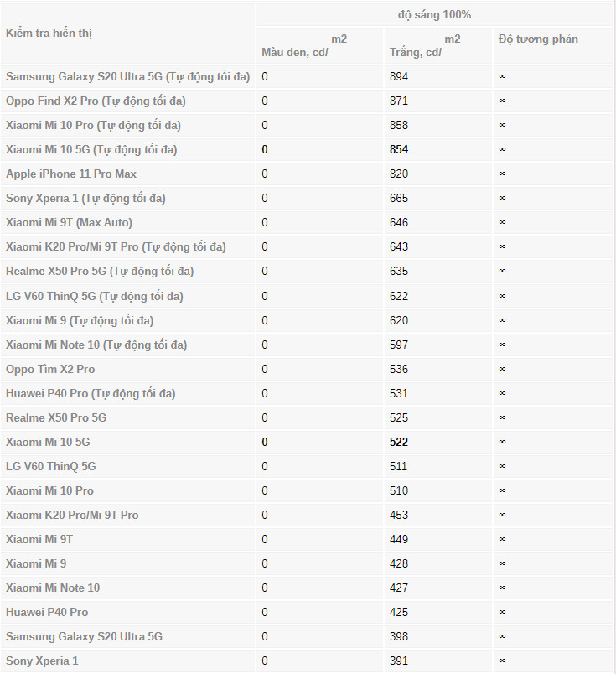
Task: Click the 'Màu đen, cd/m2' column header
Action: (304, 45)
